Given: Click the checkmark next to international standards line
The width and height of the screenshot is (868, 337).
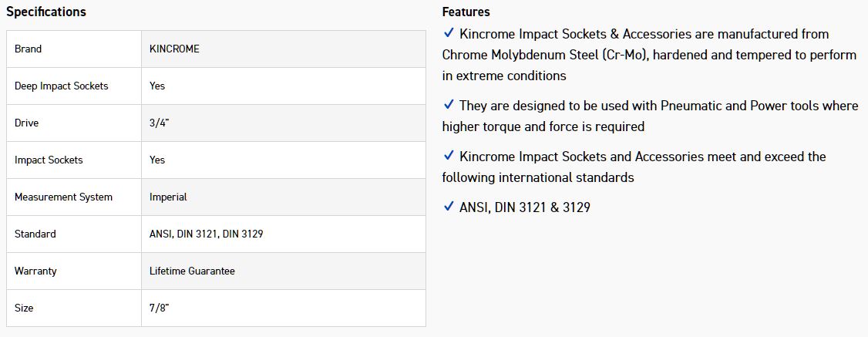Looking at the screenshot, I should click(x=449, y=157).
